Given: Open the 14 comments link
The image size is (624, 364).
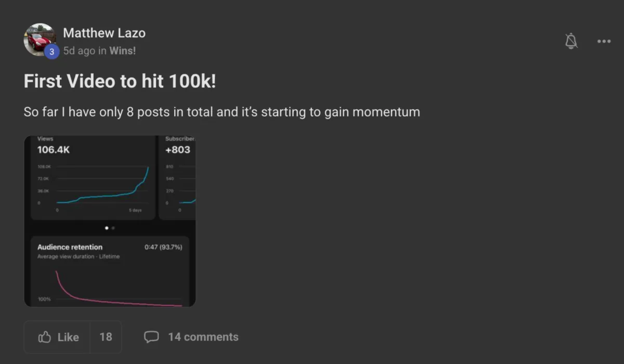Looking at the screenshot, I should click(203, 337).
